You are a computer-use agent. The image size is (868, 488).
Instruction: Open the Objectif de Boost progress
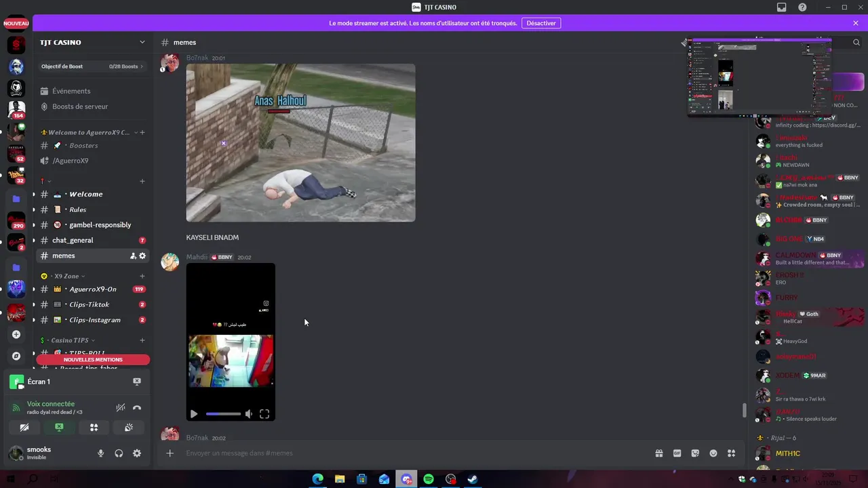(x=92, y=66)
